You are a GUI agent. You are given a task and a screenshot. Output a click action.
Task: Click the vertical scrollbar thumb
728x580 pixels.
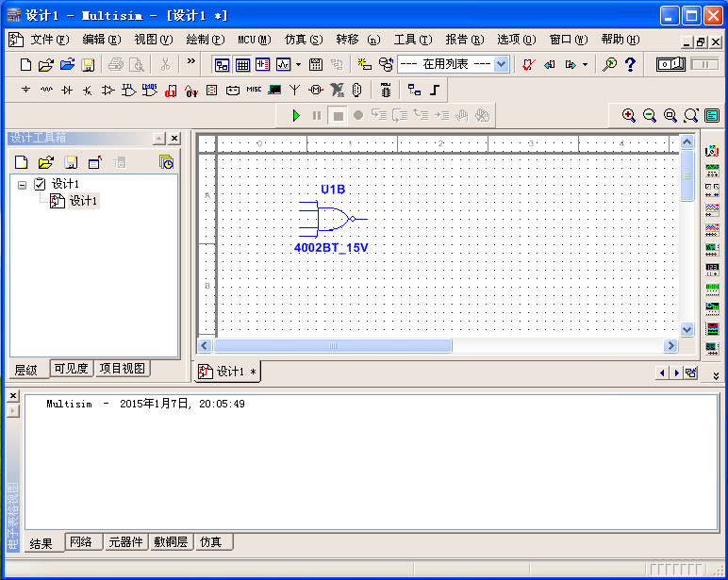tap(687, 175)
